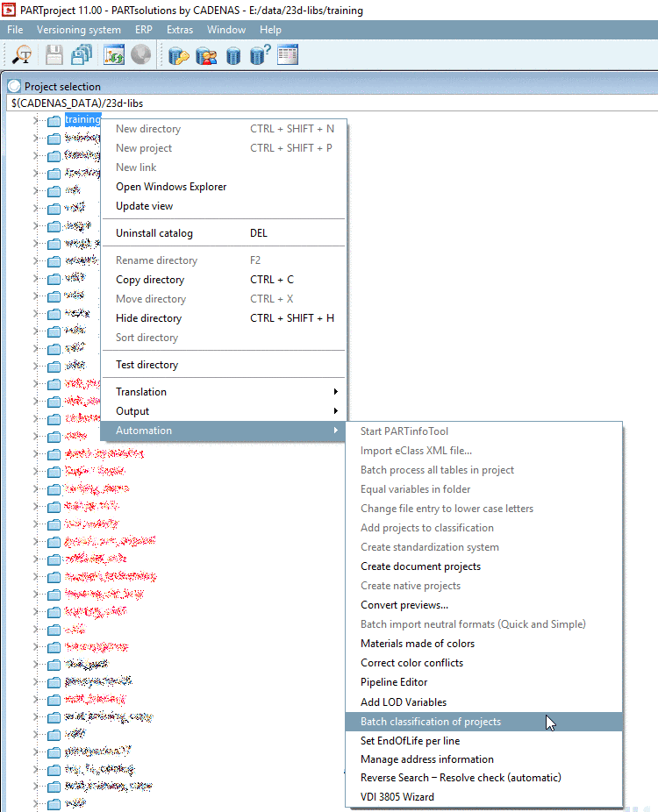Select Batch process all tables in project
658x812 pixels.
click(484, 470)
